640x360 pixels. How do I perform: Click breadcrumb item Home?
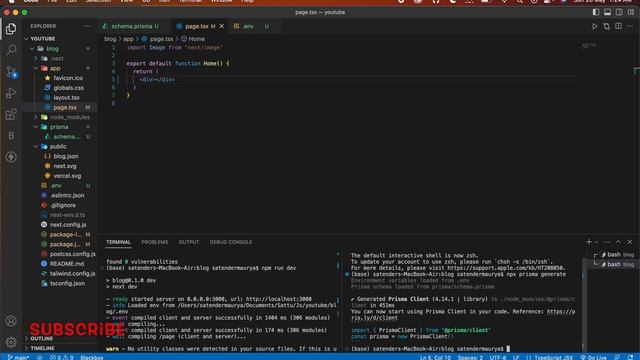point(196,39)
